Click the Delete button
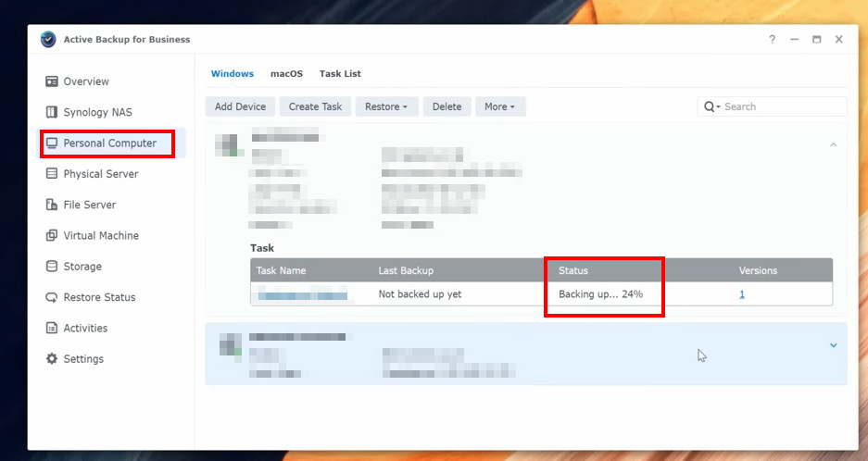Viewport: 868px width, 461px height. [x=447, y=106]
